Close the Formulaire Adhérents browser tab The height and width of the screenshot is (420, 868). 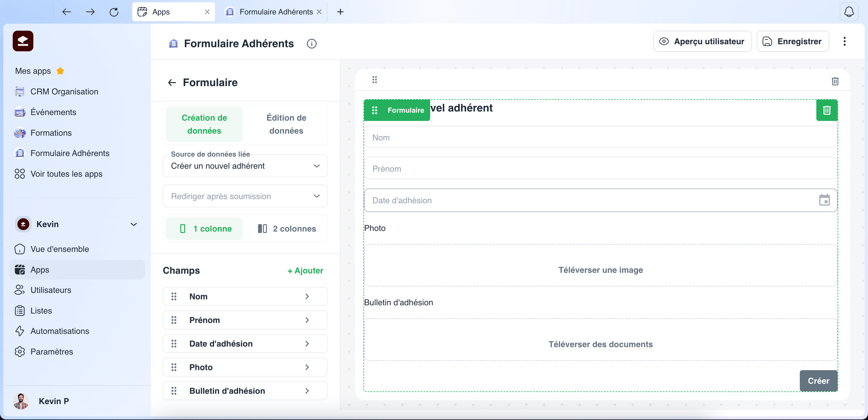point(319,12)
